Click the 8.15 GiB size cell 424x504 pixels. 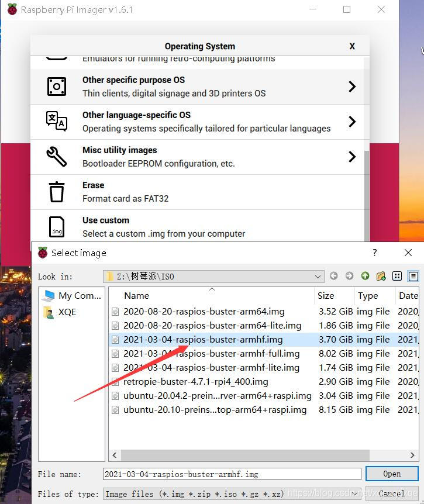point(336,410)
